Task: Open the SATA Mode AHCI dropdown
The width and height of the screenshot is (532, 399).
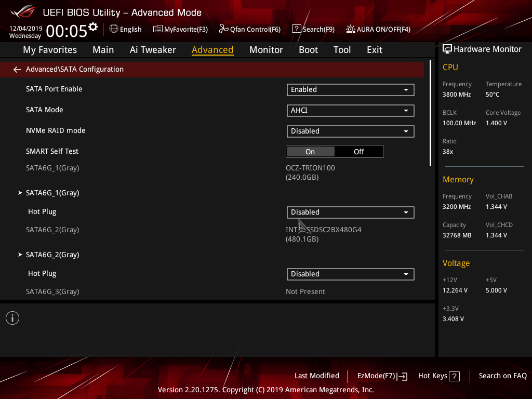Action: 351,110
